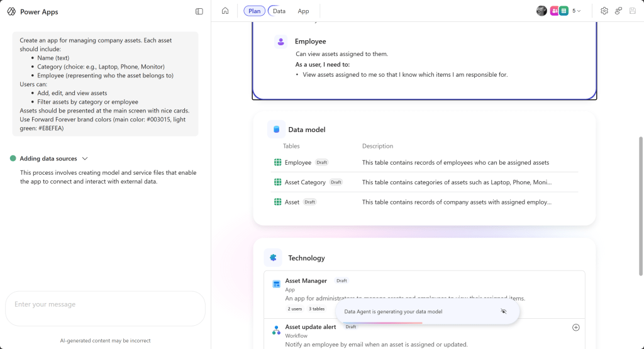Viewport: 644px width, 349px height.
Task: Click the Asset table icon
Action: click(277, 202)
